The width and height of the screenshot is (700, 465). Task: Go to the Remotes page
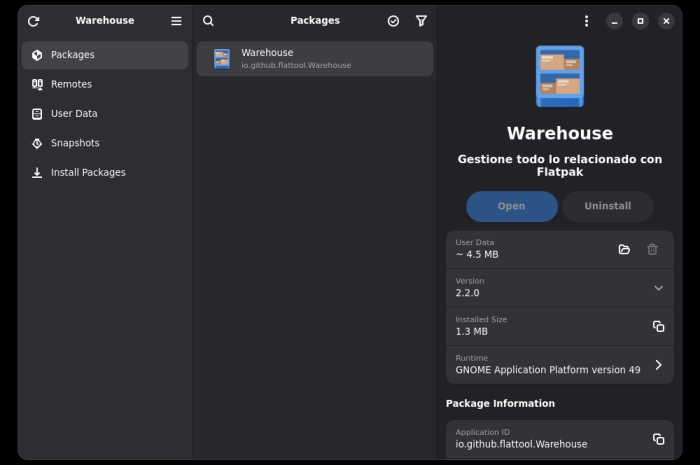coord(105,84)
